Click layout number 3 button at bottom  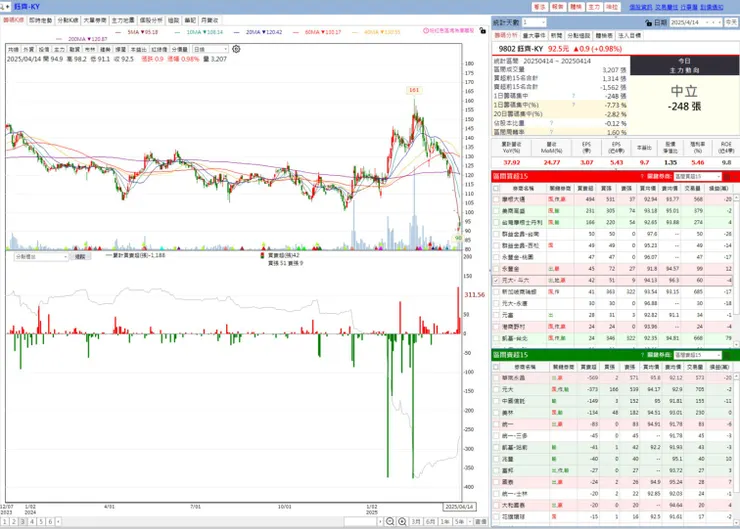pyautogui.click(x=23, y=521)
